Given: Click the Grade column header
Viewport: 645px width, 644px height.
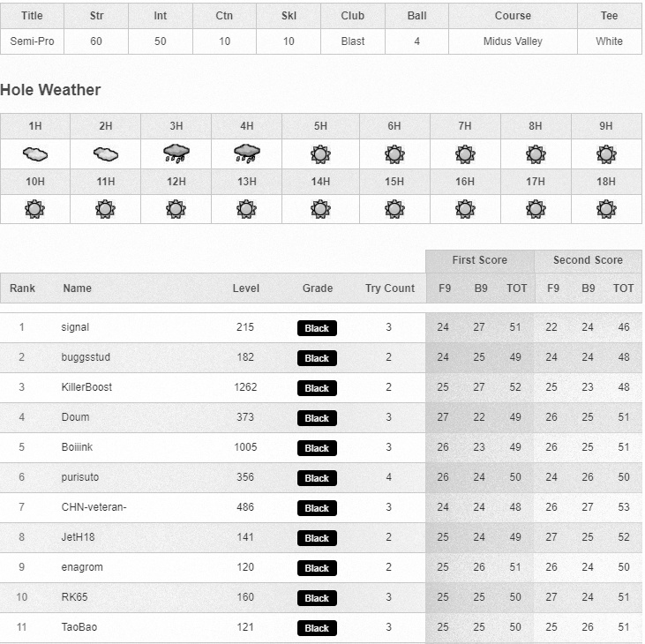Looking at the screenshot, I should [318, 288].
